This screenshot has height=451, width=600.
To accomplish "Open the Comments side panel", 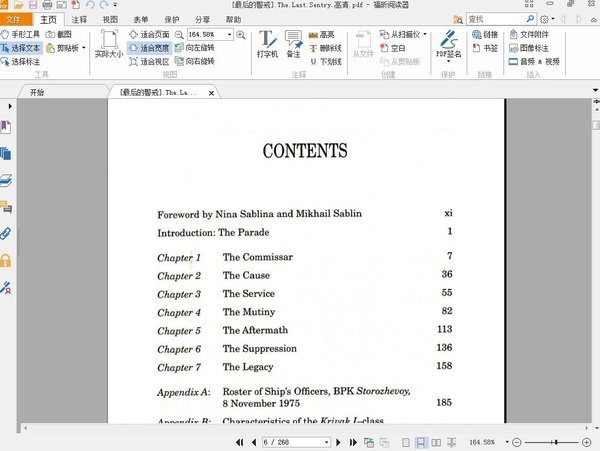I will [x=6, y=207].
